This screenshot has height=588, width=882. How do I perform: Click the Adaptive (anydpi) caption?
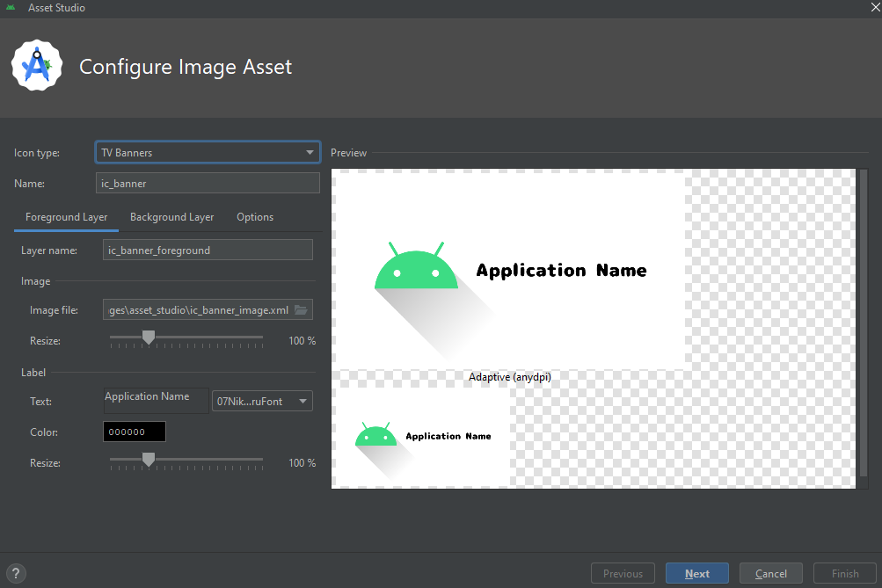coord(510,377)
